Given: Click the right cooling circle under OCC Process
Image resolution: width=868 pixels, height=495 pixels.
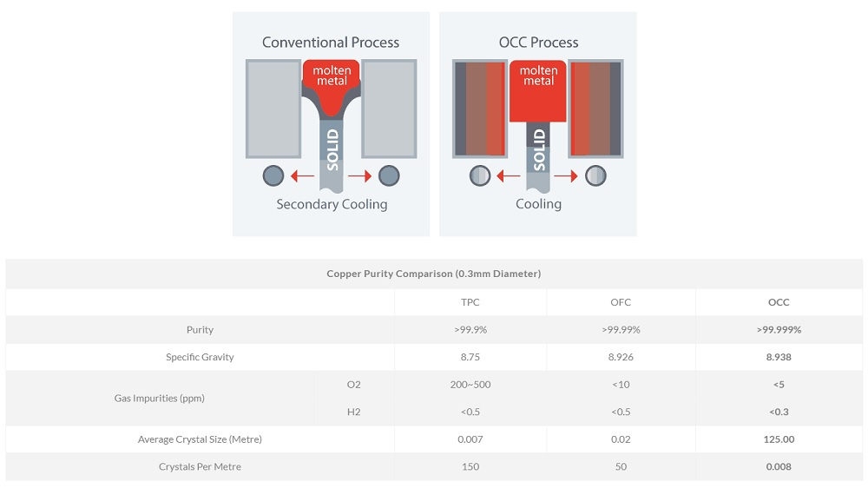Looking at the screenshot, I should (595, 176).
